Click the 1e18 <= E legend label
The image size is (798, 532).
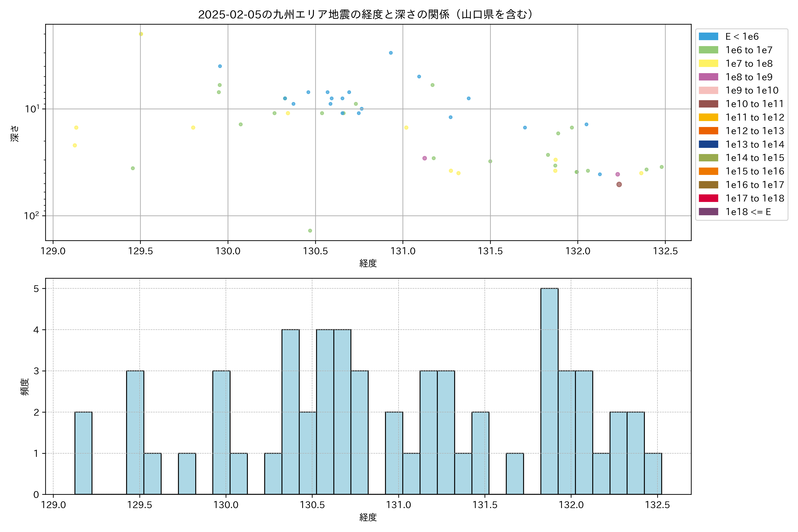tap(748, 212)
